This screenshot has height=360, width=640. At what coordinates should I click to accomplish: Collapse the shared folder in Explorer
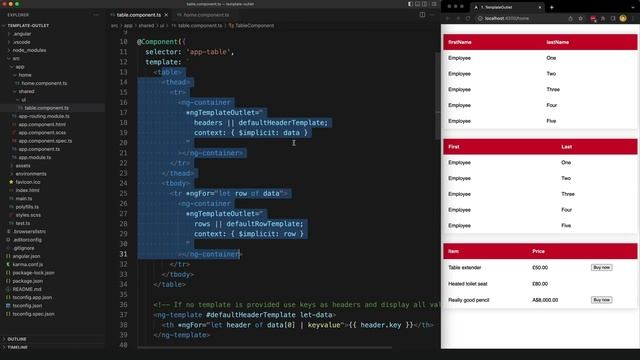(26, 91)
